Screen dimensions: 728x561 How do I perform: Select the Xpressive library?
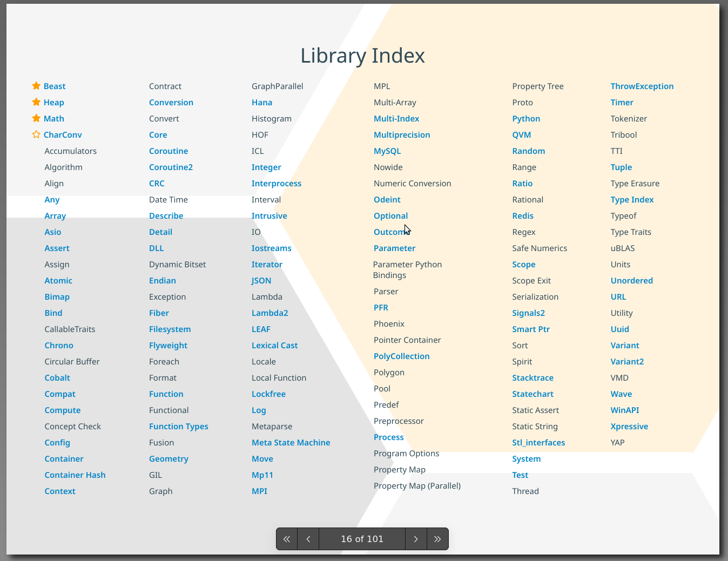pos(629,426)
